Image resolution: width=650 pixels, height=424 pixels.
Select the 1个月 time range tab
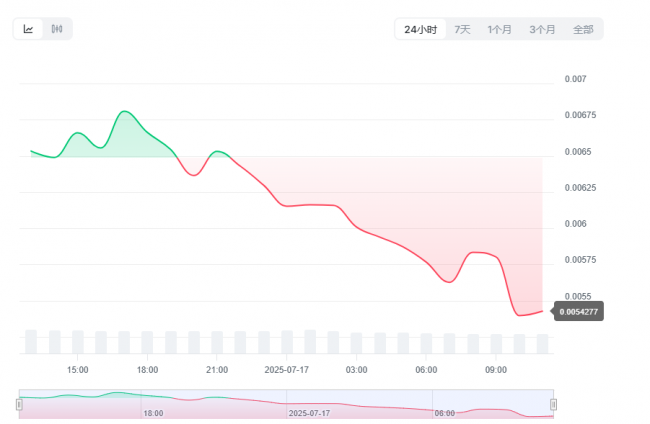(x=500, y=29)
